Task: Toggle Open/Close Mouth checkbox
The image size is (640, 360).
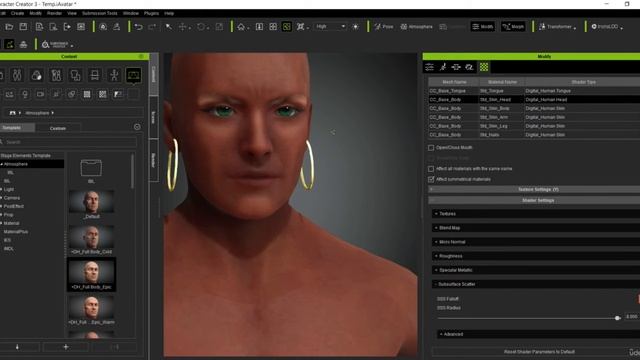Action: [431, 148]
